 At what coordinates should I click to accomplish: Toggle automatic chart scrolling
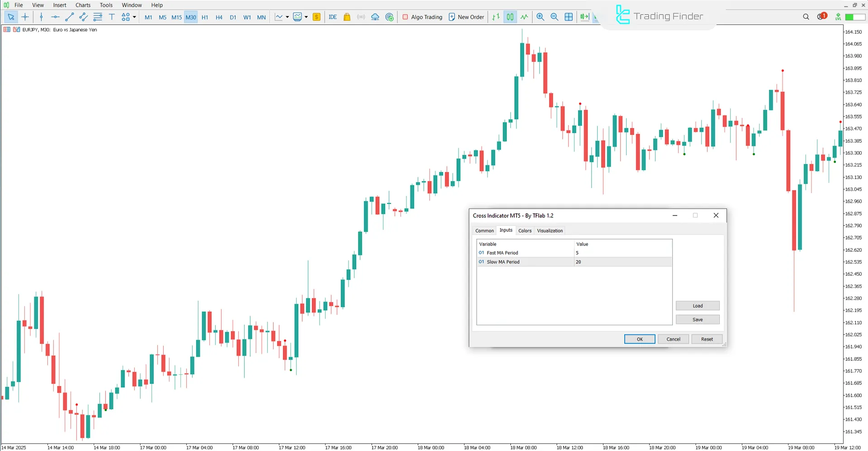tap(598, 17)
